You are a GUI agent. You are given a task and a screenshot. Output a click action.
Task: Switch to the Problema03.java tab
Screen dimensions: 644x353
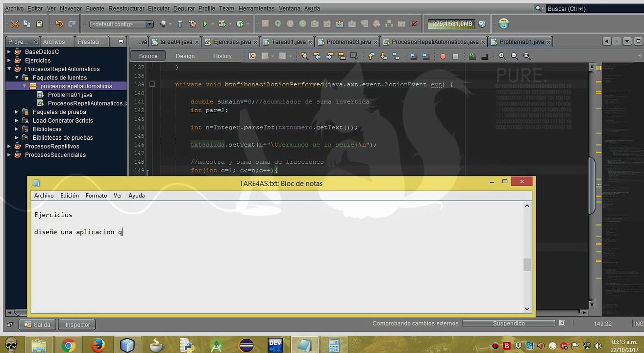(347, 42)
